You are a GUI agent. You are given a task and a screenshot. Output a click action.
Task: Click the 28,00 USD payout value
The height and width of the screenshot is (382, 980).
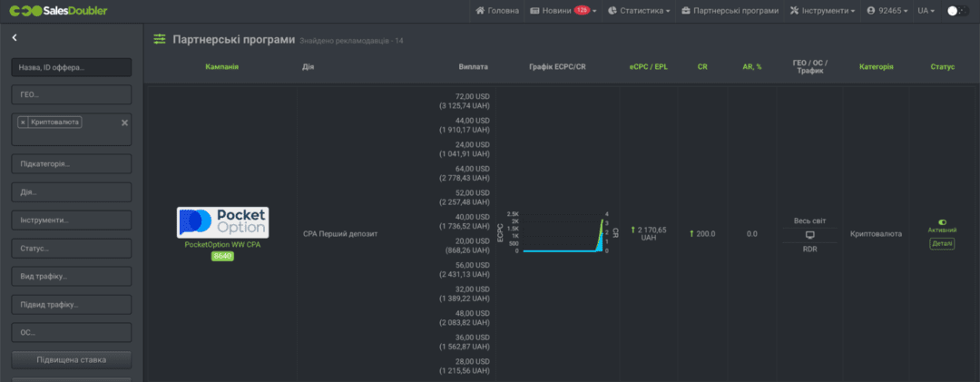[473, 361]
